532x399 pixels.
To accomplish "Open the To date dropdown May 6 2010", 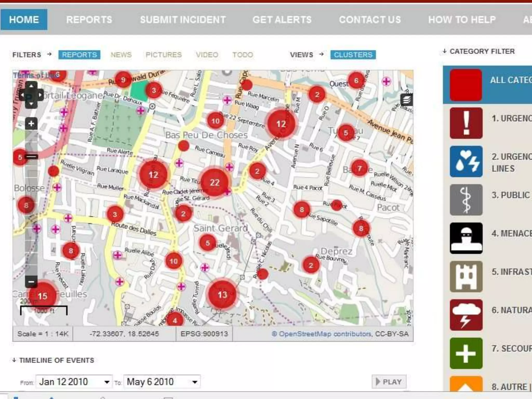I will (x=162, y=382).
